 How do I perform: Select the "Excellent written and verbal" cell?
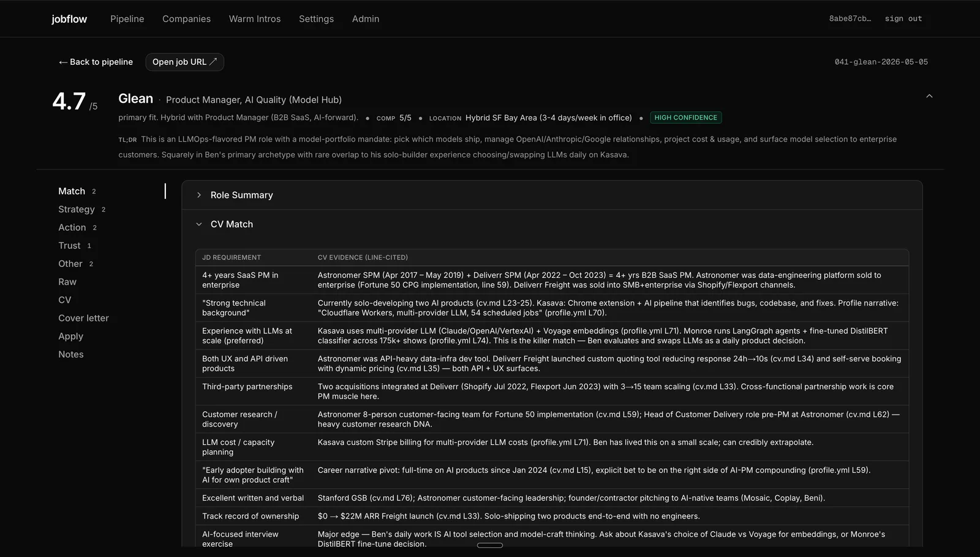[253, 498]
